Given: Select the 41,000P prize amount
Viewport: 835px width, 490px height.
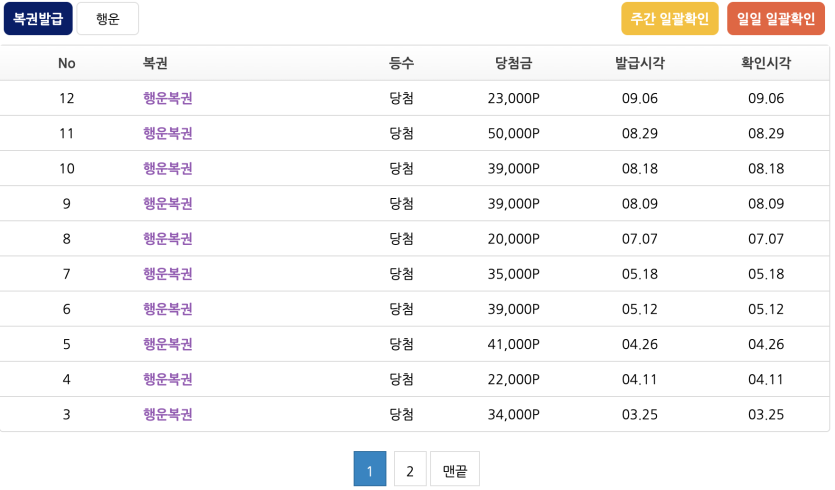Looking at the screenshot, I should [x=513, y=344].
